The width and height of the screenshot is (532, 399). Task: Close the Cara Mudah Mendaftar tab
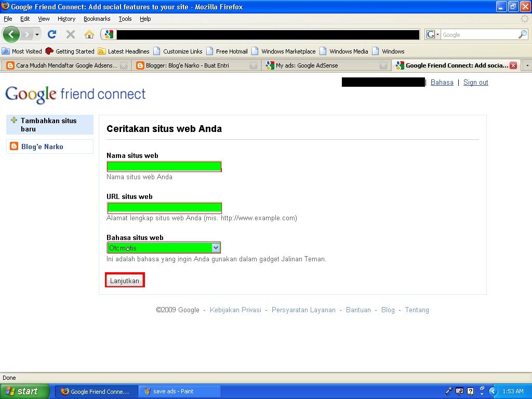pyautogui.click(x=124, y=65)
